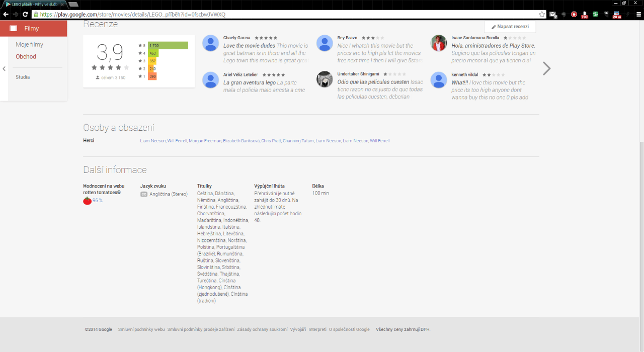Click the lightning bolt extension icon

tap(627, 15)
